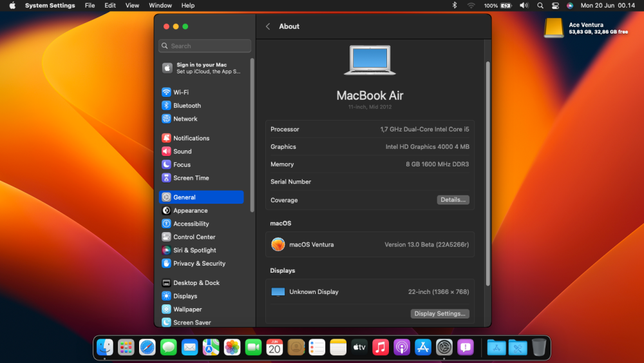Open the Edit menu

click(x=109, y=5)
